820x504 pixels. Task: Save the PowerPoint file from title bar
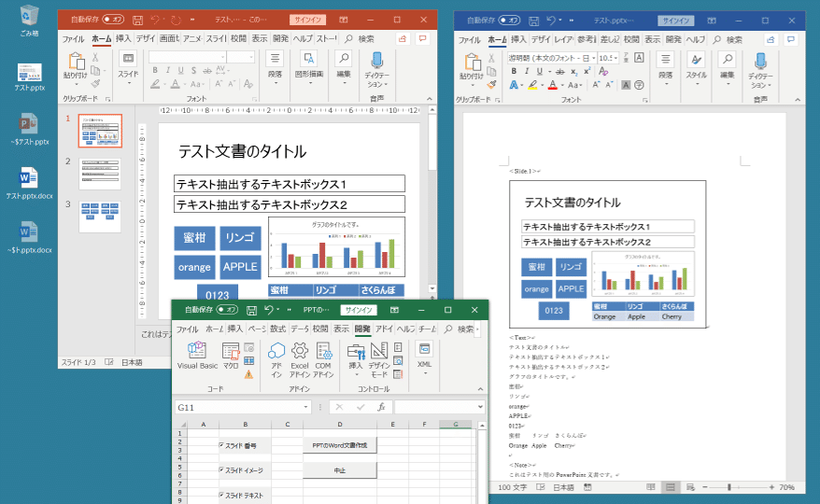click(x=137, y=20)
